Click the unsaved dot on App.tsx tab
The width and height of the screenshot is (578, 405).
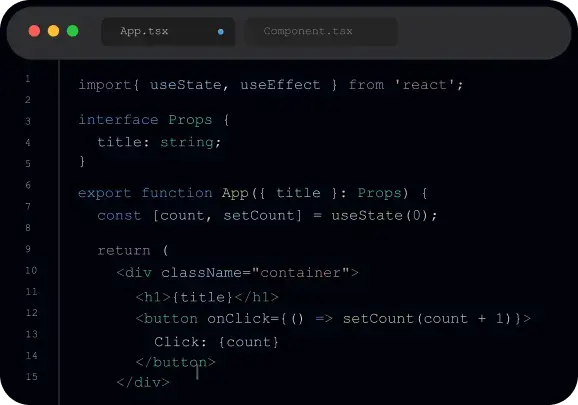pos(221,32)
